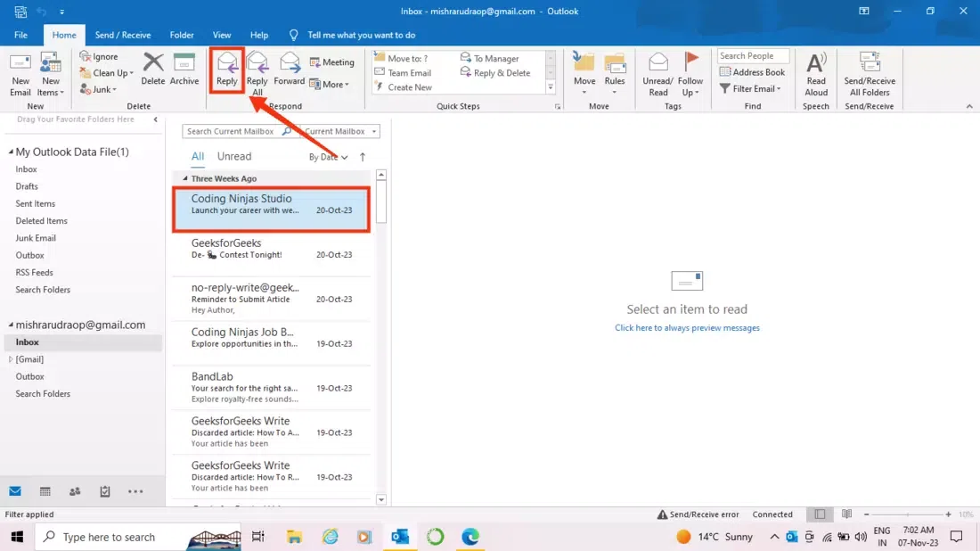This screenshot has height=551, width=980.
Task: Open the Deleted Items folder
Action: (x=41, y=221)
